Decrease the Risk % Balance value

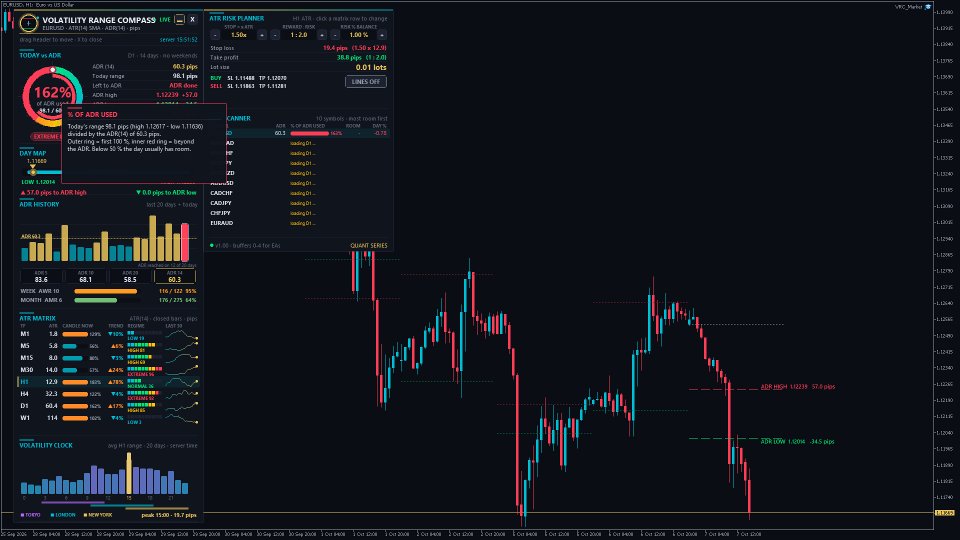pyautogui.click(x=335, y=35)
